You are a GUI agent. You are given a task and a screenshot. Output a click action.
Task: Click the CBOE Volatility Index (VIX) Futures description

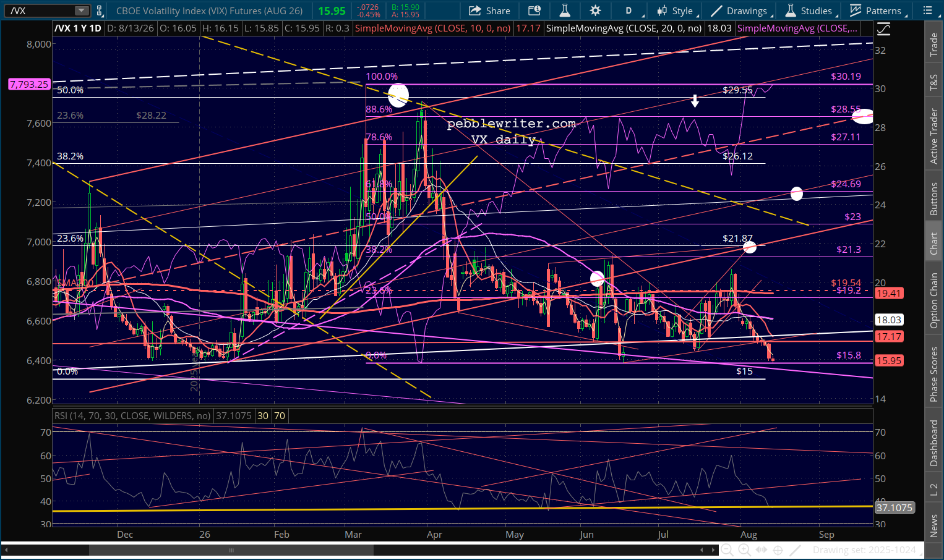[x=210, y=11]
